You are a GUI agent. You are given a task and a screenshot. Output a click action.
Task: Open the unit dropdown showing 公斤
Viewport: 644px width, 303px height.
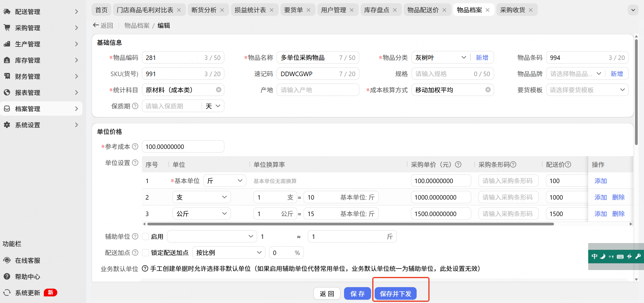coord(202,214)
